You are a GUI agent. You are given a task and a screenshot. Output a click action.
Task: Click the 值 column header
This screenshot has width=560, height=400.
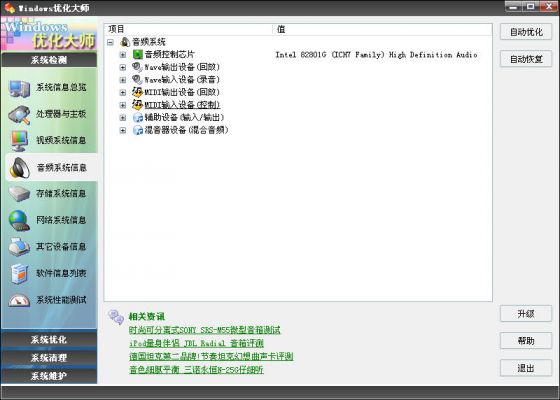point(382,29)
